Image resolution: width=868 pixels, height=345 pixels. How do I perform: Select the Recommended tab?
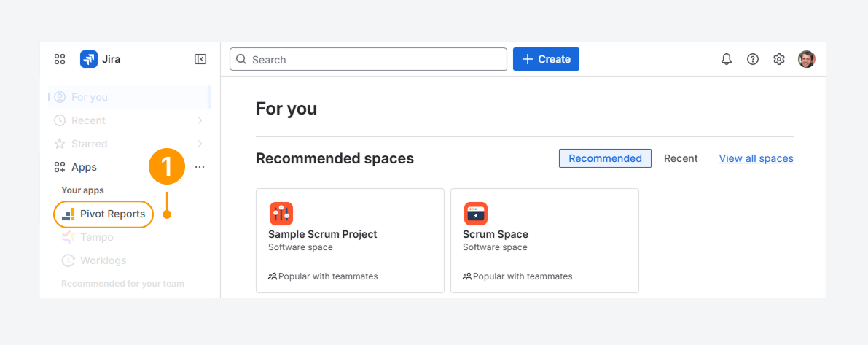click(x=605, y=158)
